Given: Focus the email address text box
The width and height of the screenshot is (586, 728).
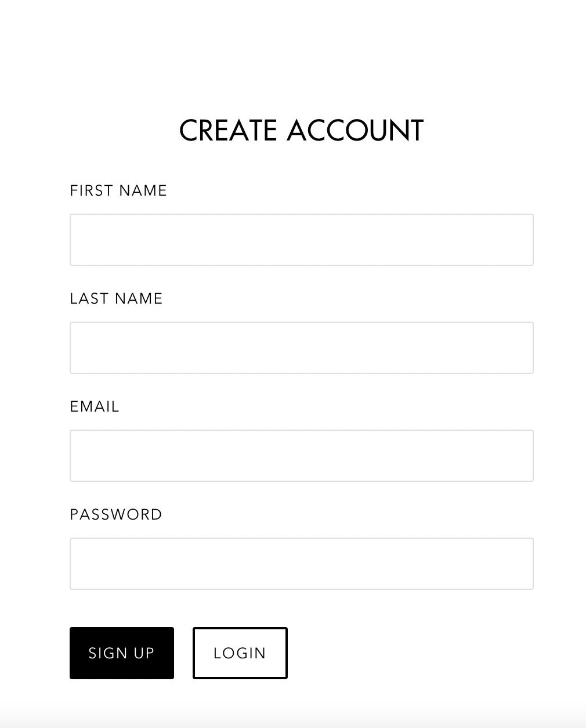Looking at the screenshot, I should click(x=301, y=456).
